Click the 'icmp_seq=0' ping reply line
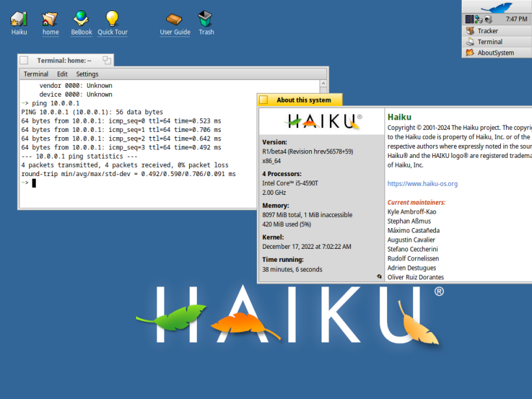Image resolution: width=532 pixels, height=399 pixels. (121, 121)
